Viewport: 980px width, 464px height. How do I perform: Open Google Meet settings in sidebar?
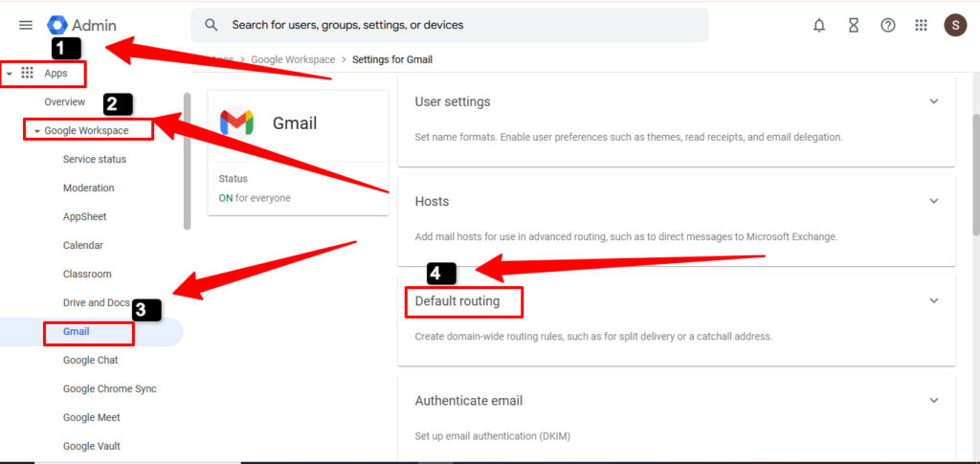92,418
